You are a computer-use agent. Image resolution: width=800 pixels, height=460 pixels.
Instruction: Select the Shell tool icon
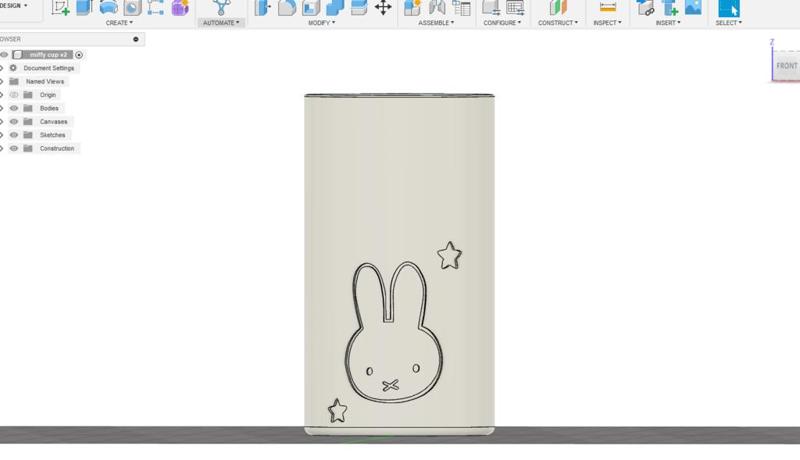311,7
